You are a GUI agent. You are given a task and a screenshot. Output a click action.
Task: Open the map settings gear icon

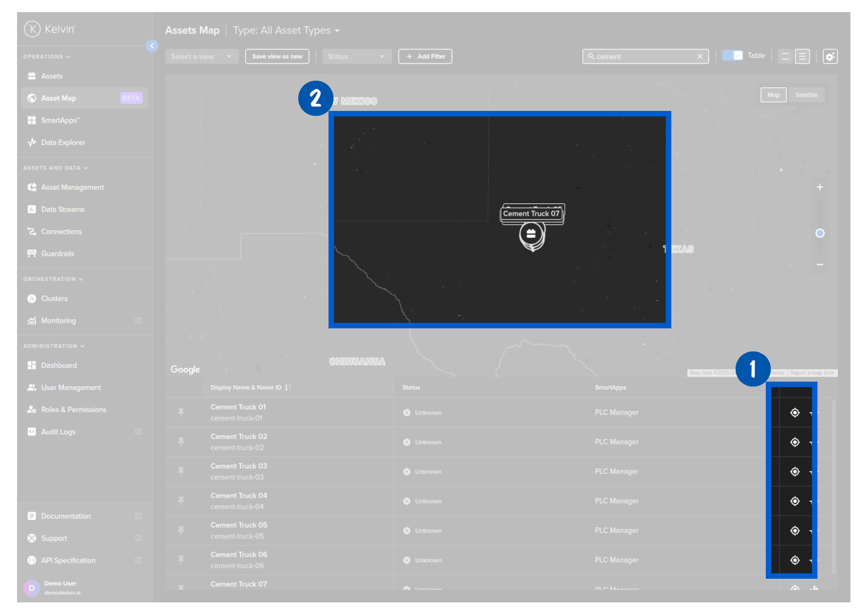coord(830,57)
